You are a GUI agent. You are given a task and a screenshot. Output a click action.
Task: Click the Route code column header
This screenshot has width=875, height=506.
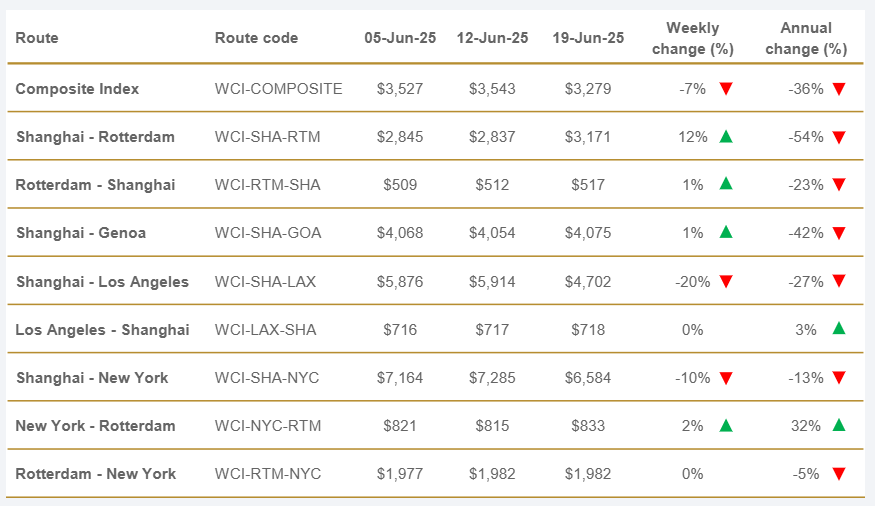(x=256, y=38)
